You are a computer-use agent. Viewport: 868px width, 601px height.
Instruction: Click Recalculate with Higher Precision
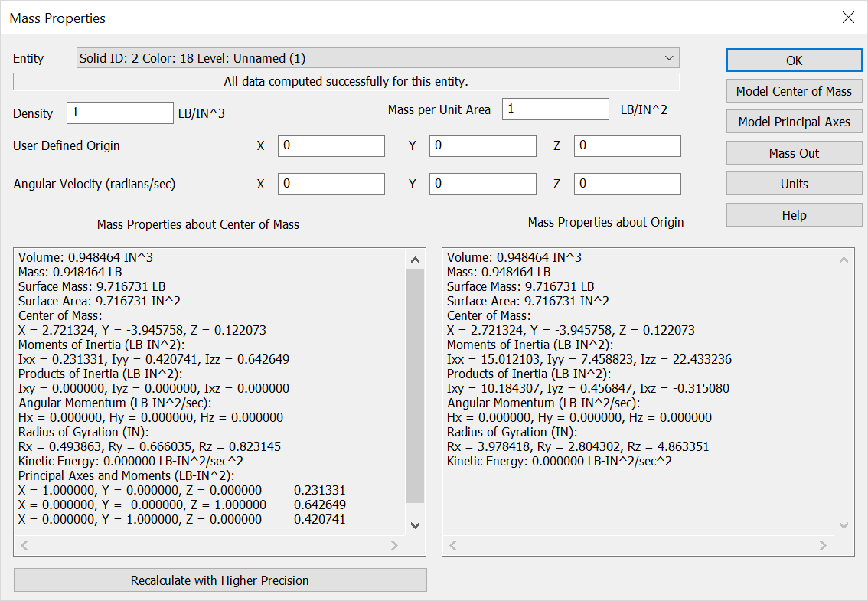click(x=220, y=580)
